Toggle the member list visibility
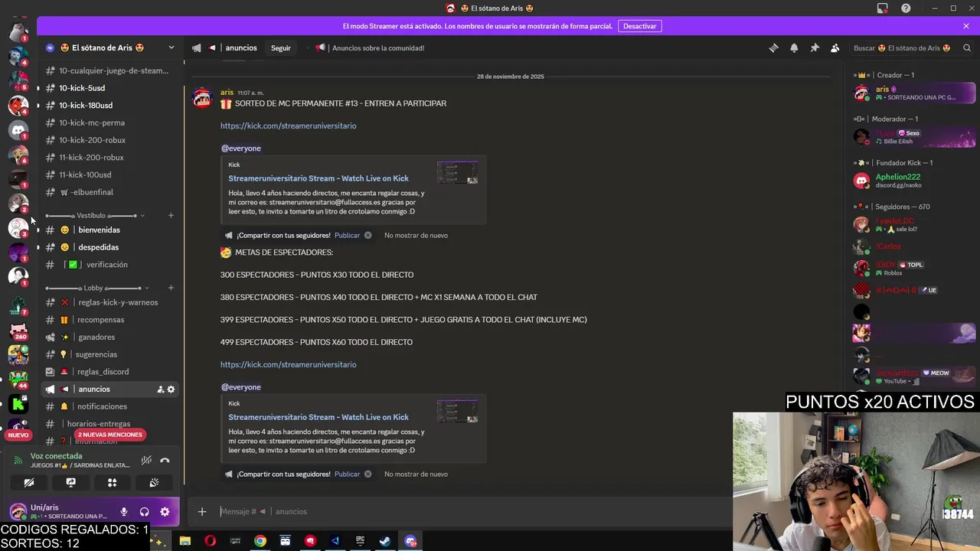 coord(835,47)
